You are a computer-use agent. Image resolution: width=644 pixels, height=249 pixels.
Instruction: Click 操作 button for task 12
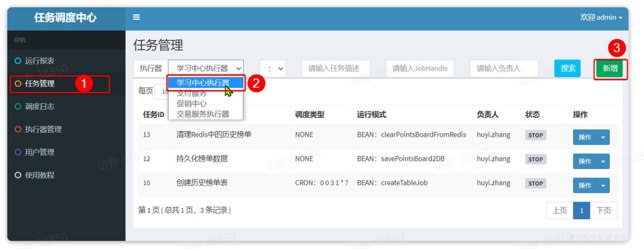click(585, 161)
